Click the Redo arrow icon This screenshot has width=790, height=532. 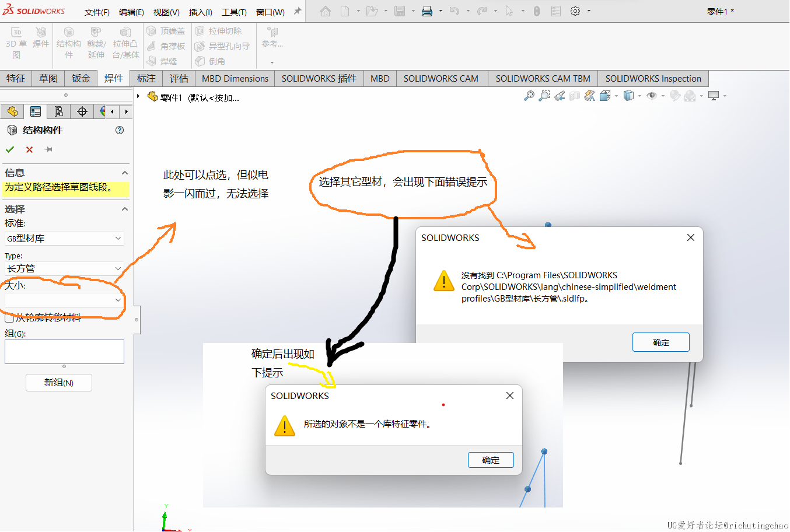point(482,11)
